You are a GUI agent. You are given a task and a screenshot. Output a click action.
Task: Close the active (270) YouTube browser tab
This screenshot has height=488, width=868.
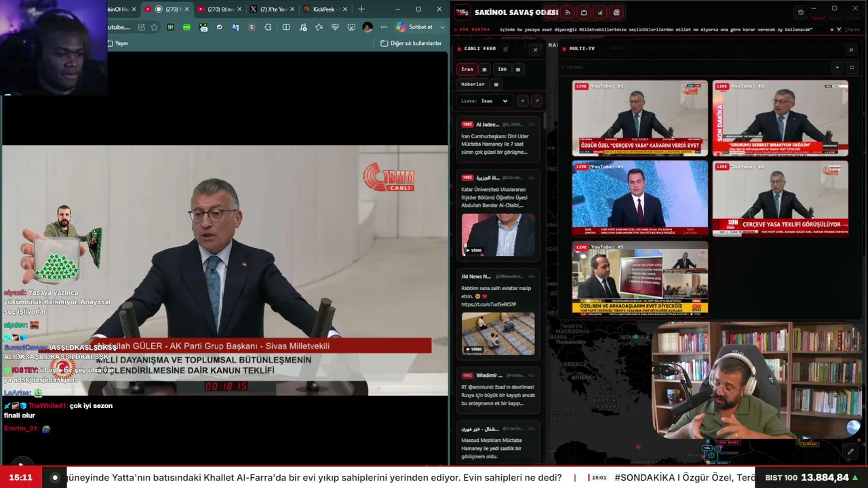186,9
